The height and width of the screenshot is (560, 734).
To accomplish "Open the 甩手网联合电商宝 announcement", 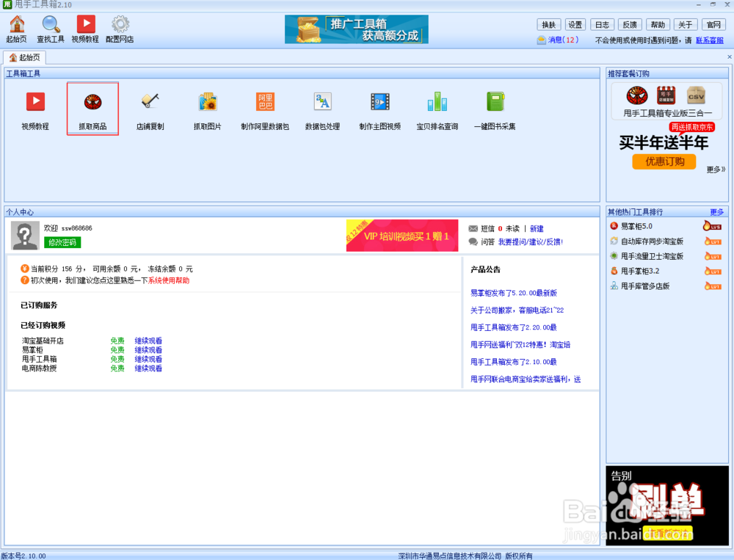I will point(526,379).
